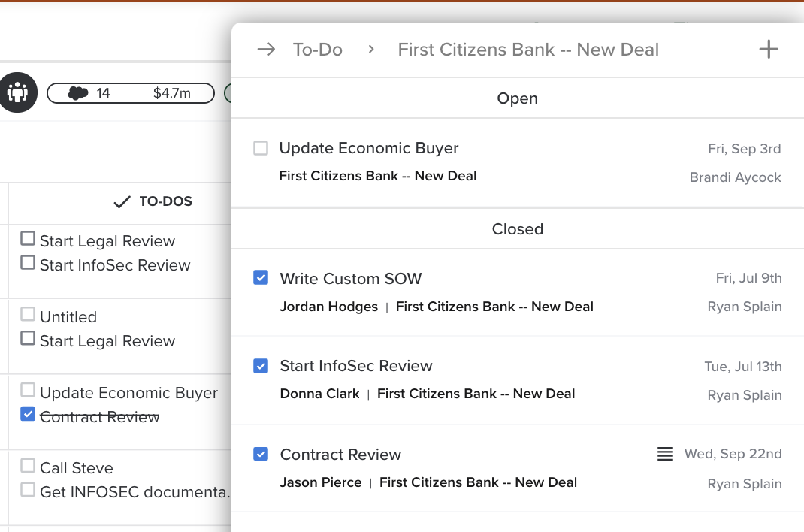Click the Fri, Jul 9th date
The width and height of the screenshot is (804, 532).
[x=748, y=278]
